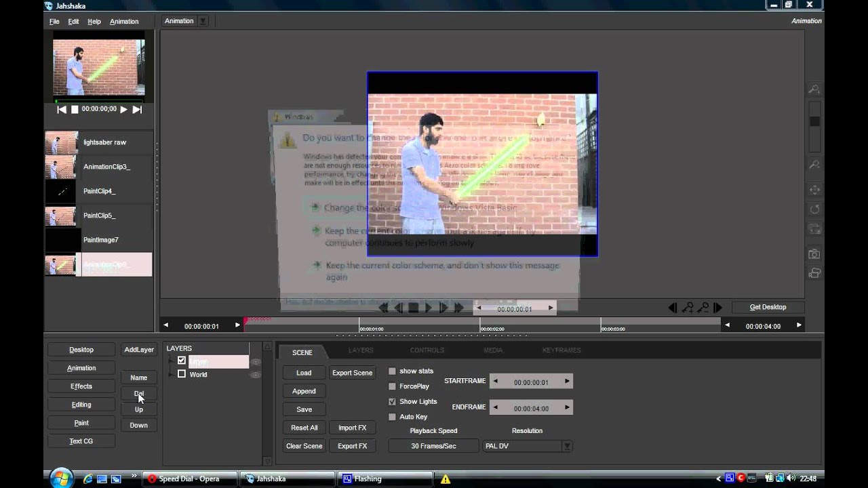
Task: Increase STARTFRAME with right arrow
Action: click(567, 382)
